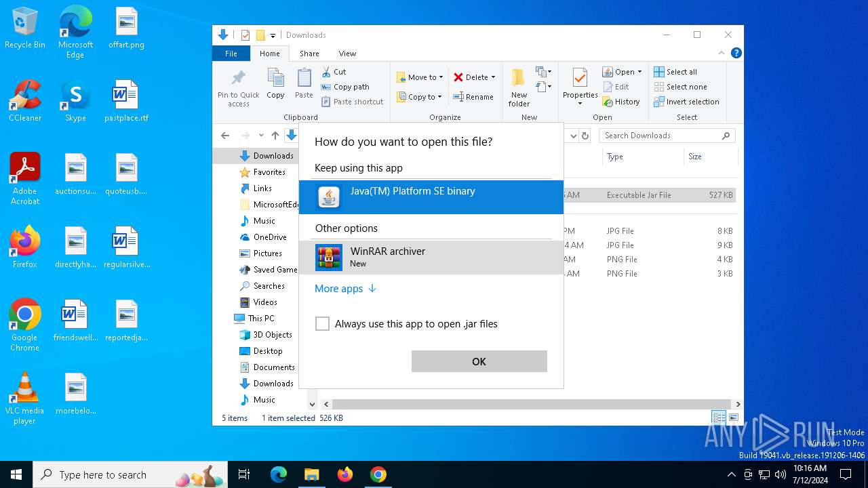Expand the More apps list
The image size is (868, 488).
(345, 289)
